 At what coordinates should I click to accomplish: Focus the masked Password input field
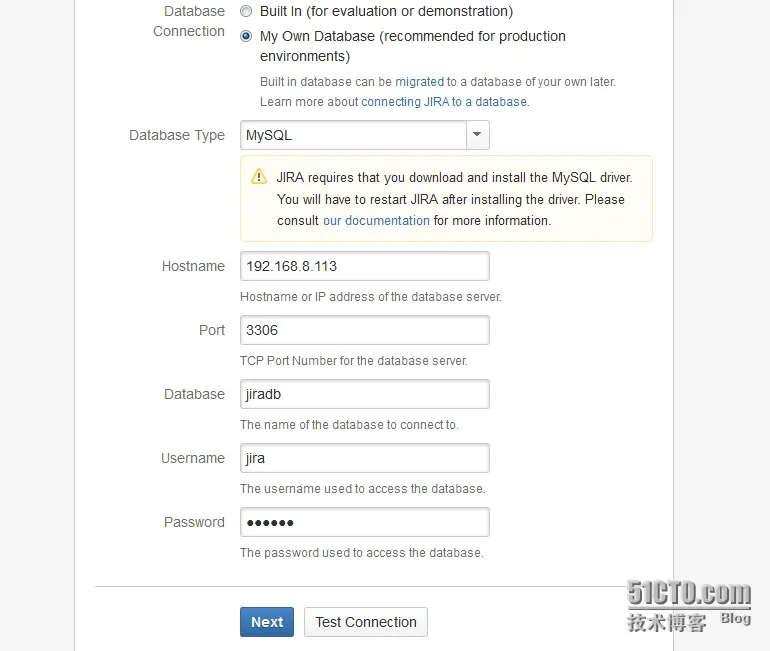(364, 522)
